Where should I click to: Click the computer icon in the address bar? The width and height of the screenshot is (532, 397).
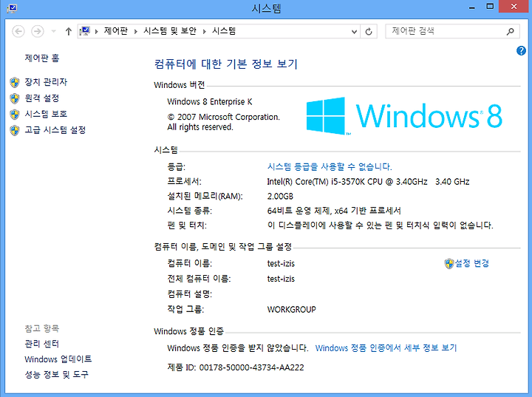[x=84, y=31]
